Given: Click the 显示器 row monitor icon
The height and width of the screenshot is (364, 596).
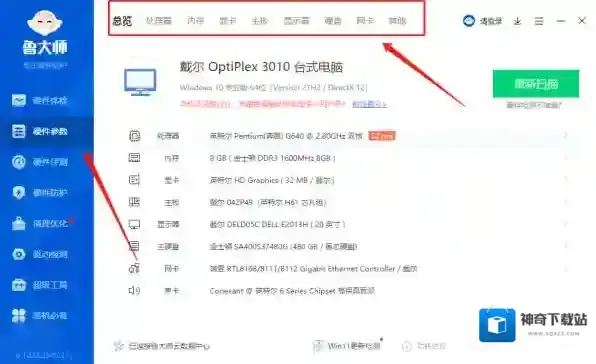Looking at the screenshot, I should pos(134,224).
